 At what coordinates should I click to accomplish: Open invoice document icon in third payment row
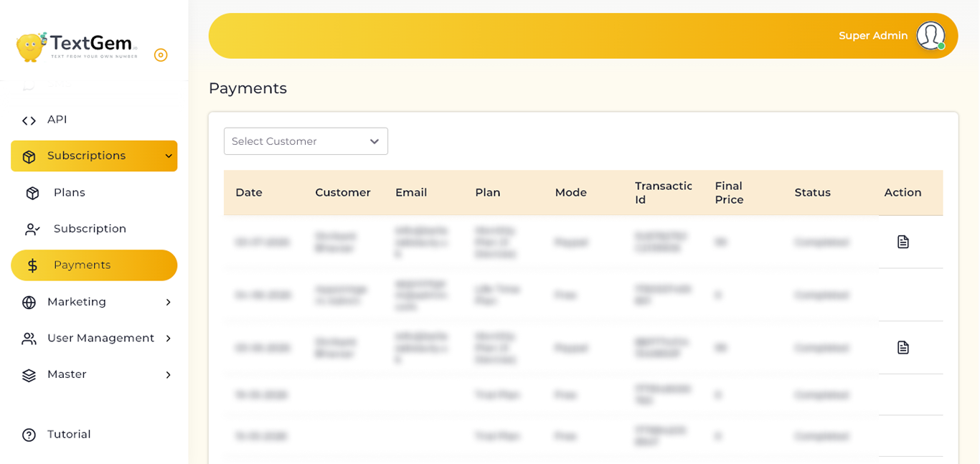(x=903, y=348)
